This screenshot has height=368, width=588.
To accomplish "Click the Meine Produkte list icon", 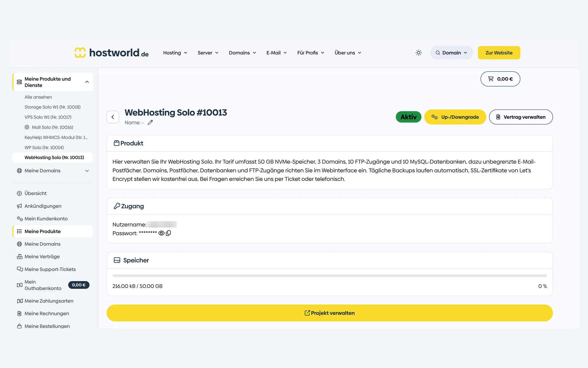I will [19, 231].
